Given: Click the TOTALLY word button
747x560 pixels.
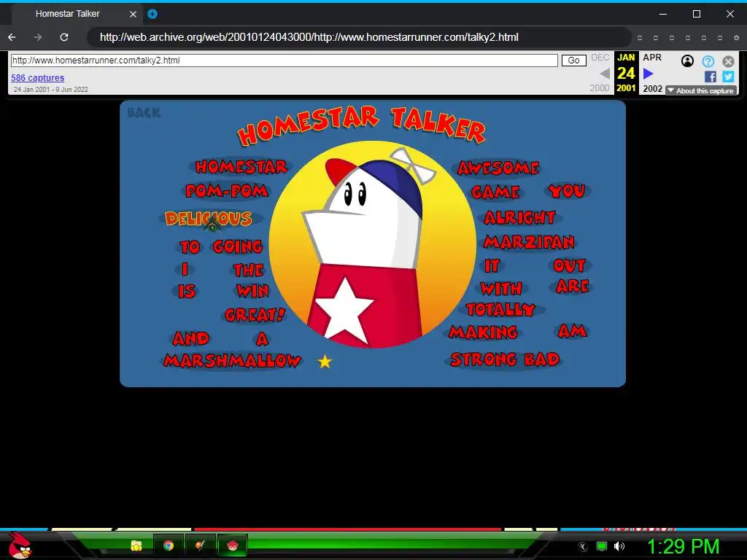Looking at the screenshot, I should [x=500, y=310].
